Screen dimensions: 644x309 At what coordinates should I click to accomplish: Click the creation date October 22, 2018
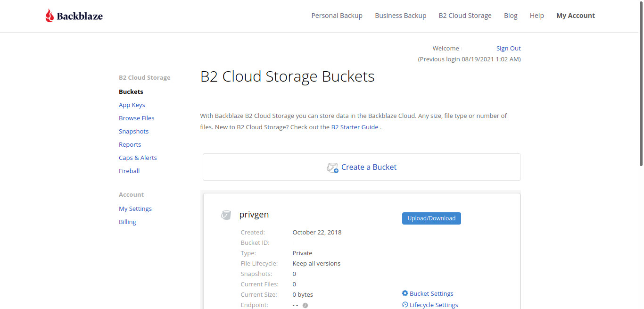[317, 232]
